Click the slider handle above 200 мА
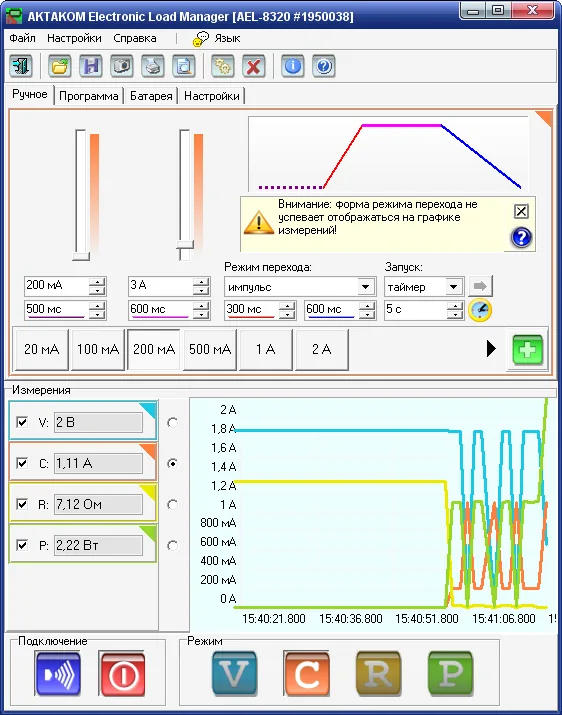The width and height of the screenshot is (562, 715). coord(81,256)
